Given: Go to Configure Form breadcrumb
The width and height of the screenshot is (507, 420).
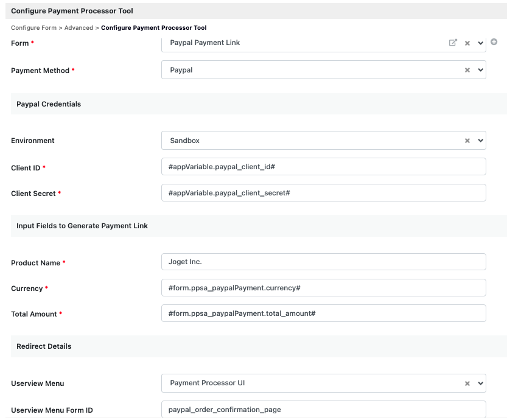Looking at the screenshot, I should point(33,28).
